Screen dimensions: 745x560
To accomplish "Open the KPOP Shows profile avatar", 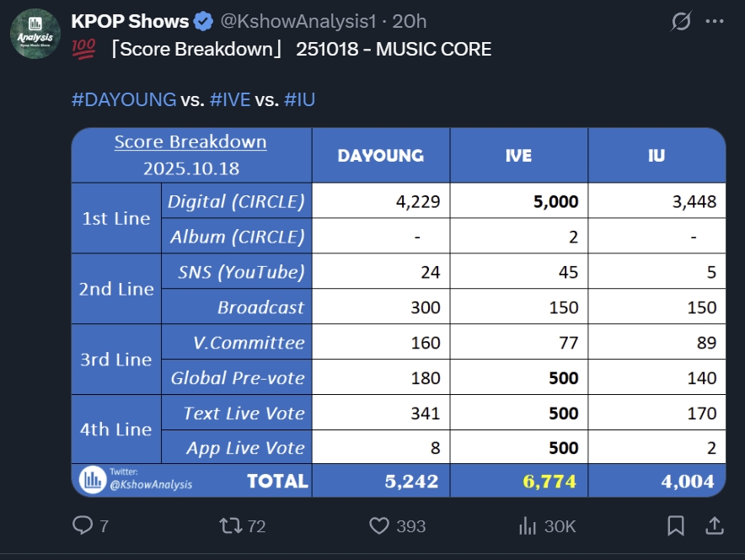I will coord(35,35).
